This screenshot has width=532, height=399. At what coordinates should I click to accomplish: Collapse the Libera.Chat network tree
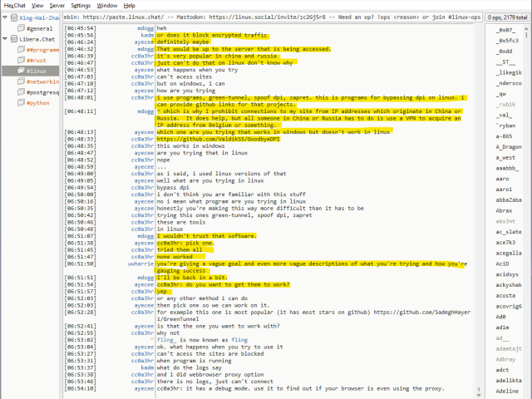pyautogui.click(x=4, y=39)
